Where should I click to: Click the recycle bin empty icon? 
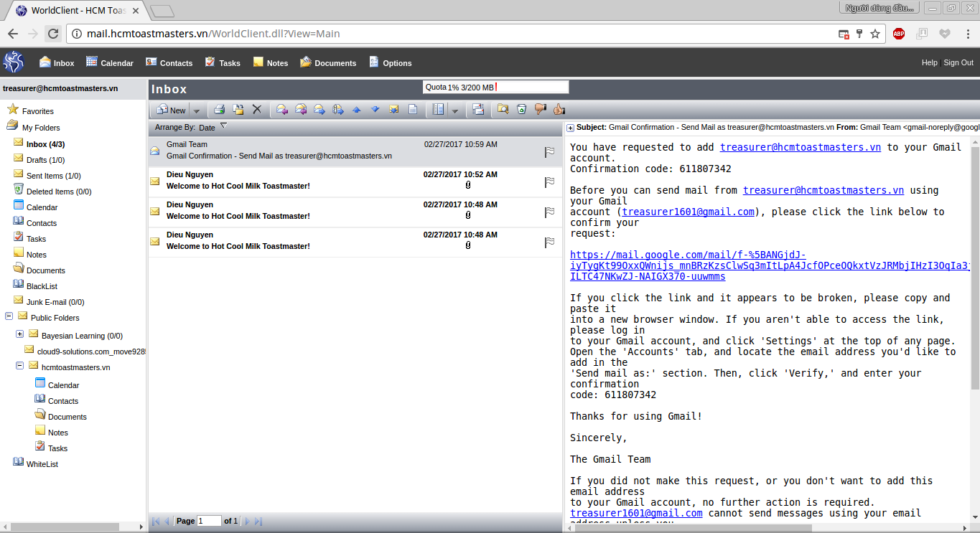click(x=522, y=110)
